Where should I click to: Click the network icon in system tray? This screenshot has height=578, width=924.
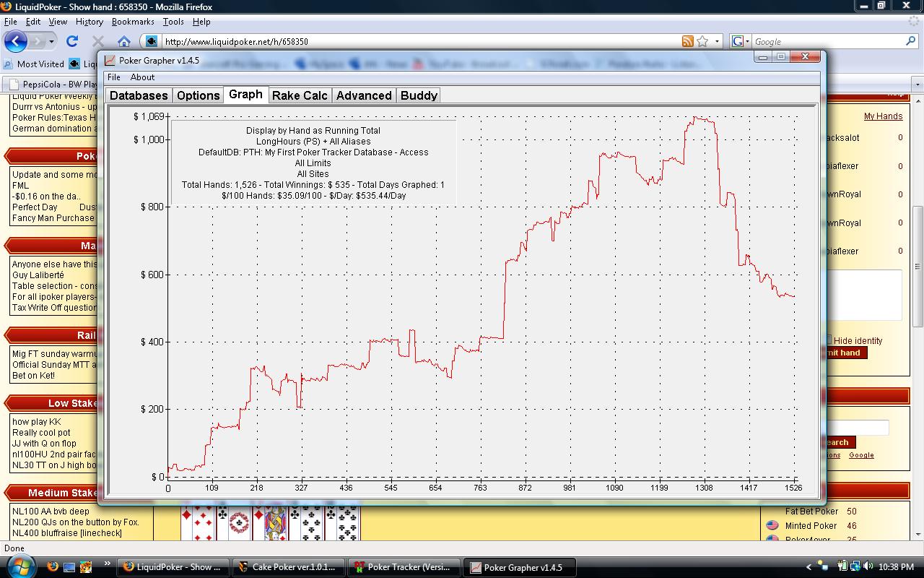tap(855, 566)
